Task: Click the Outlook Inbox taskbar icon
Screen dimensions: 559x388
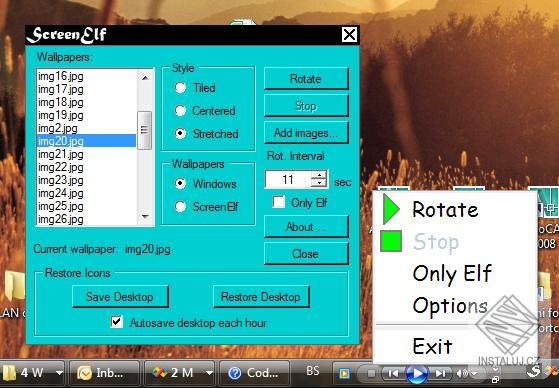Action: 85,373
